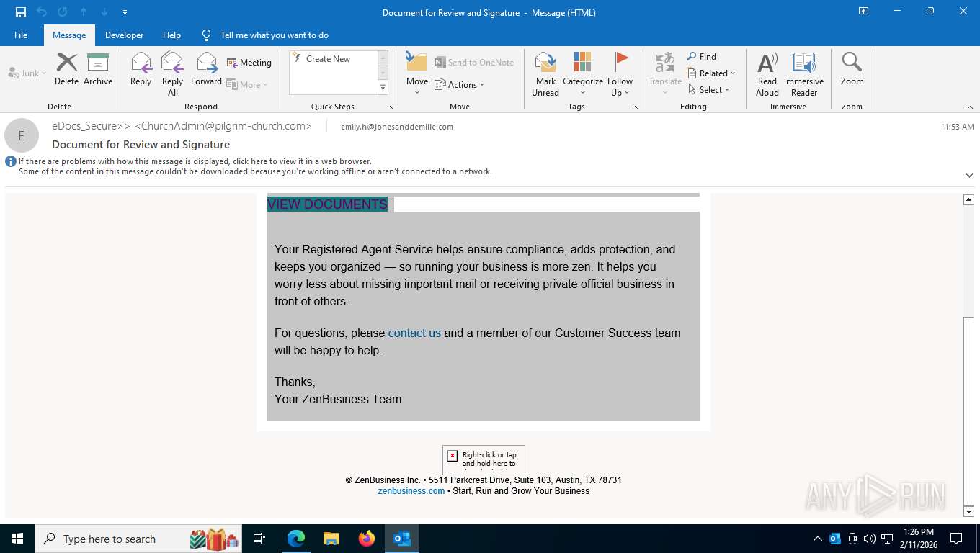Switch to the Developer ribbon tab
The width and height of the screenshot is (980, 553).
pyautogui.click(x=124, y=35)
